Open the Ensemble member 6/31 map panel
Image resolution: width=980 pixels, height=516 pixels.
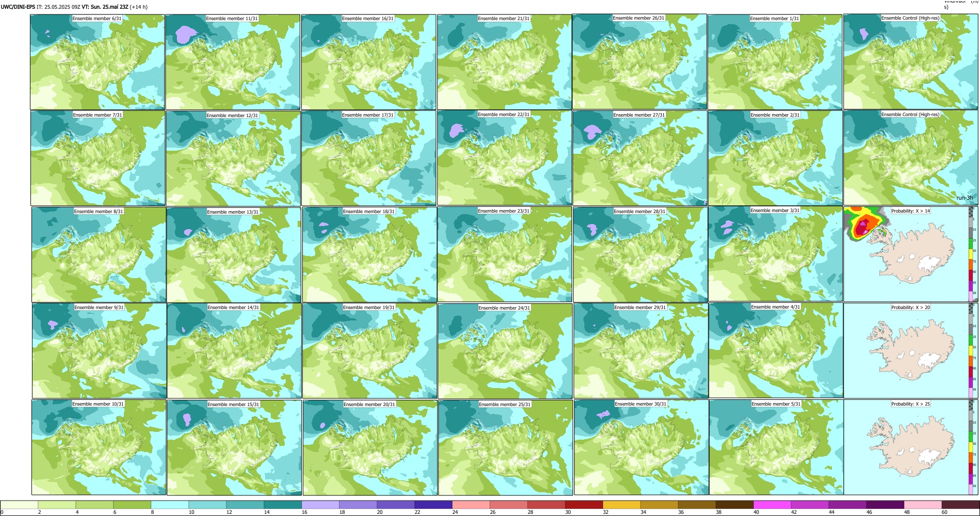click(97, 62)
